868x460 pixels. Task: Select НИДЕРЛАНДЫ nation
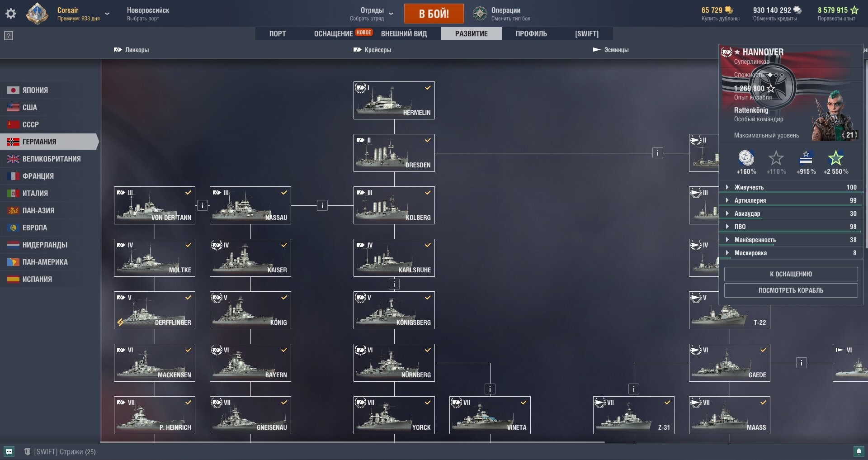(x=50, y=245)
